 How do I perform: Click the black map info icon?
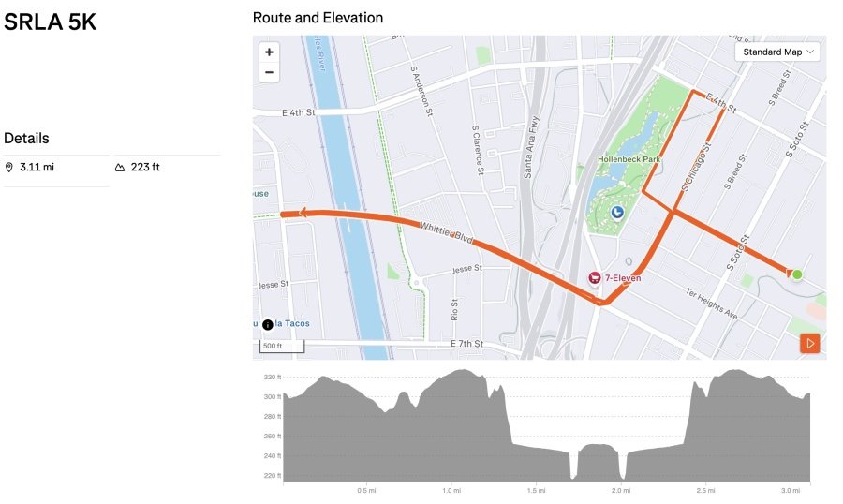[268, 324]
